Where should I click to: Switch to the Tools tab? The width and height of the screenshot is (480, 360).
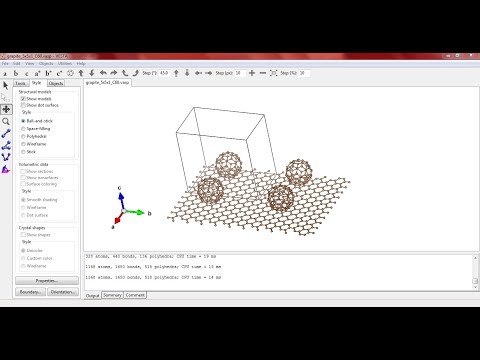(21, 83)
